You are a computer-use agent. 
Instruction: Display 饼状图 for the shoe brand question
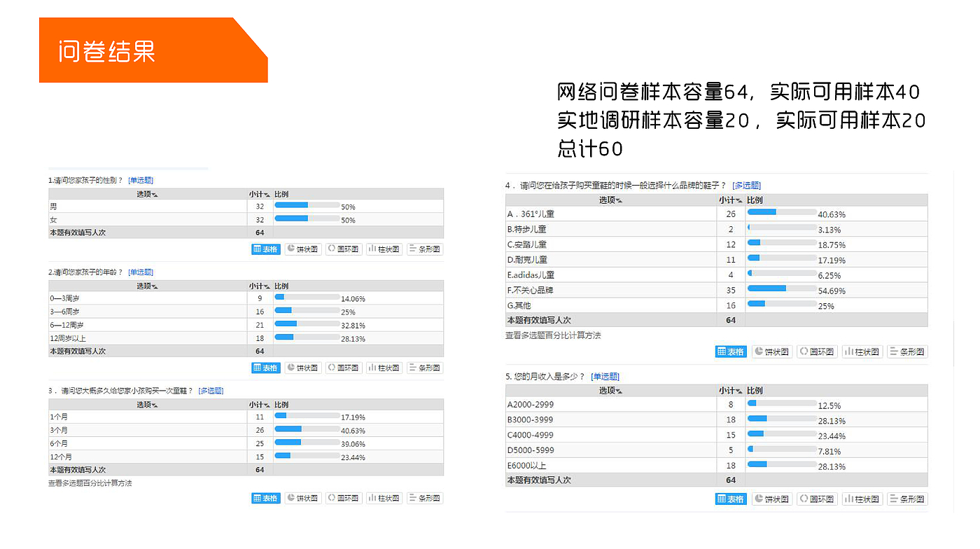point(772,352)
